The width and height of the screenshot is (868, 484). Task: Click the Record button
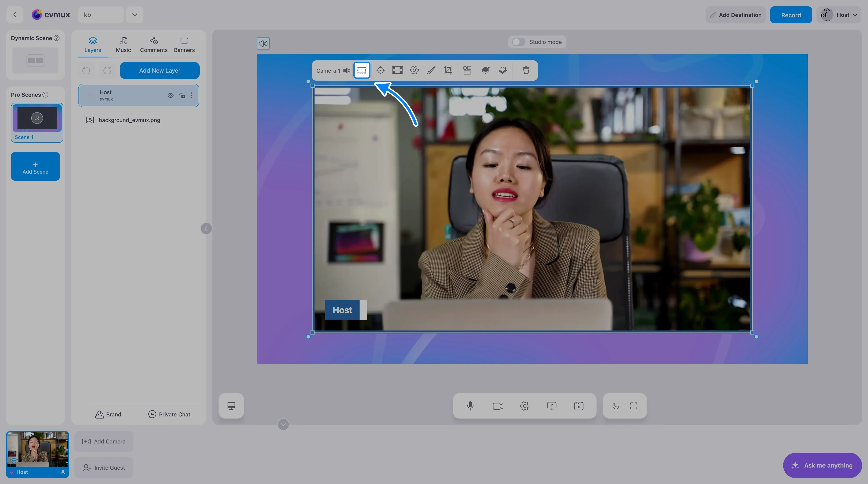(791, 15)
